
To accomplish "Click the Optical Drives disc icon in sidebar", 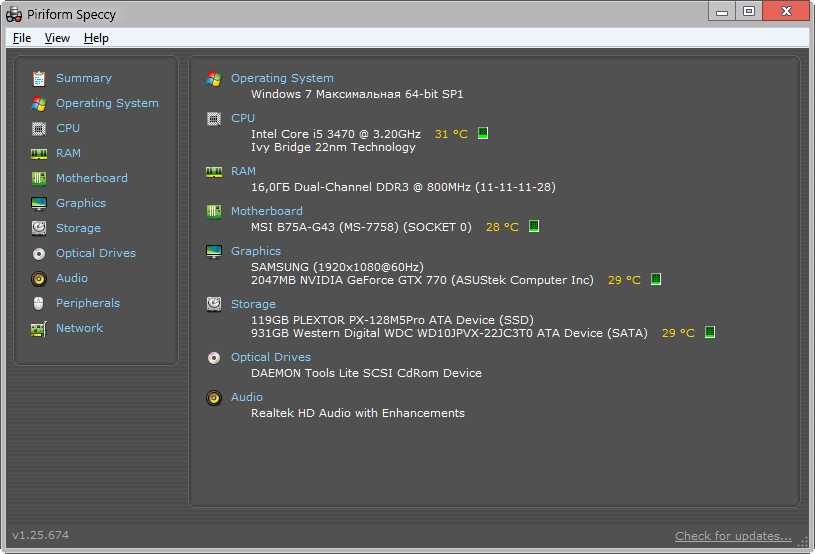I will point(39,254).
